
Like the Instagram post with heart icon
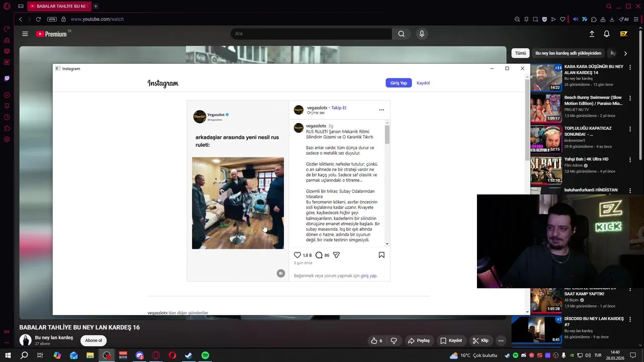coord(297,255)
